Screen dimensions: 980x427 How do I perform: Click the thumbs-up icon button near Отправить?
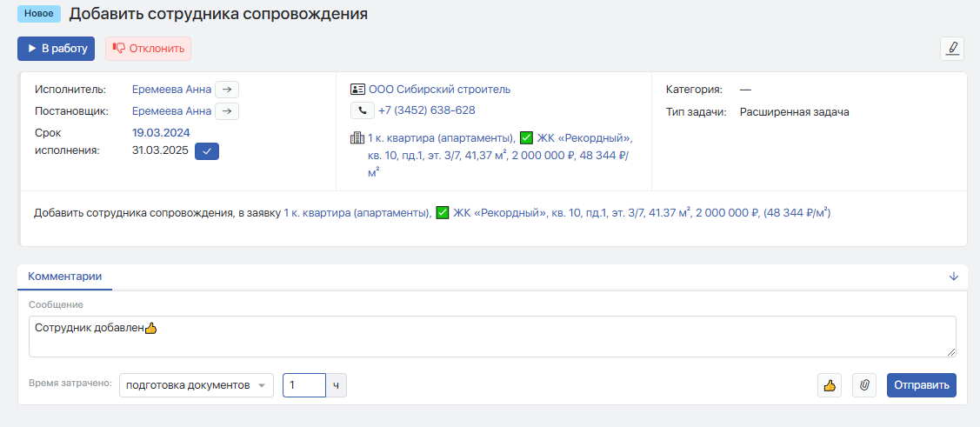click(830, 385)
